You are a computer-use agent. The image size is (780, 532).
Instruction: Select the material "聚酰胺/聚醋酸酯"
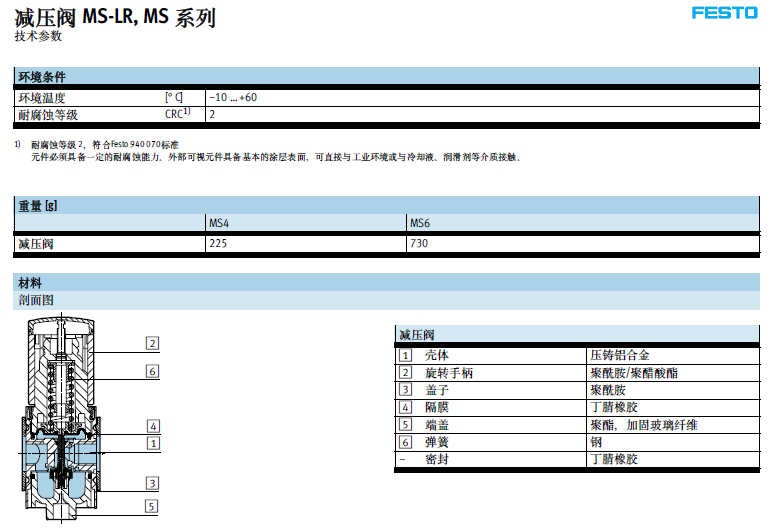tap(634, 373)
